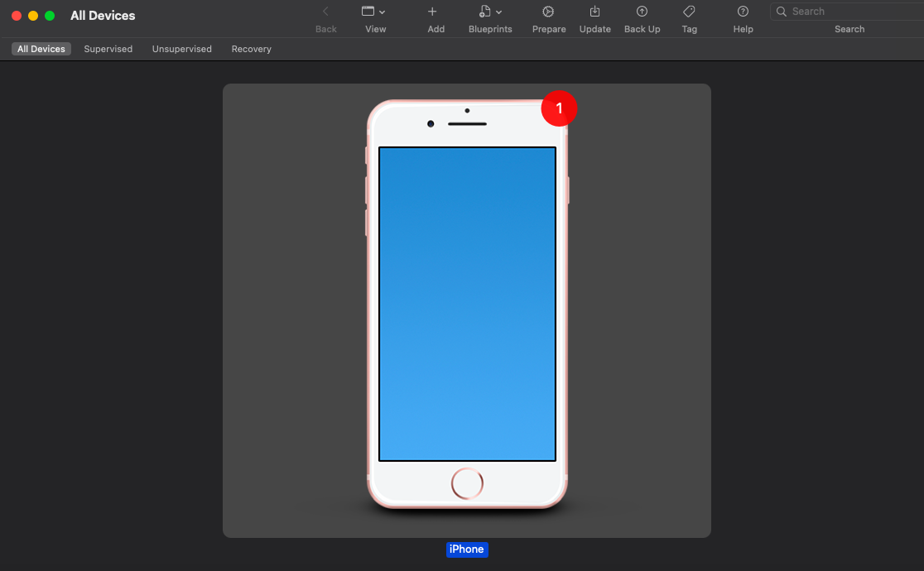The width and height of the screenshot is (924, 571).
Task: Click the Update download icon
Action: pyautogui.click(x=594, y=12)
